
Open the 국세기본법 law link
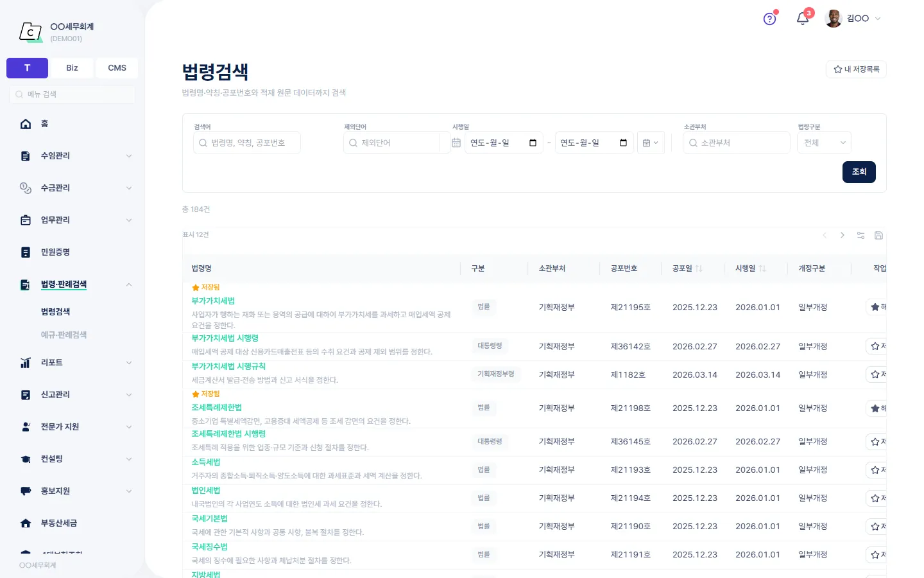[209, 519]
